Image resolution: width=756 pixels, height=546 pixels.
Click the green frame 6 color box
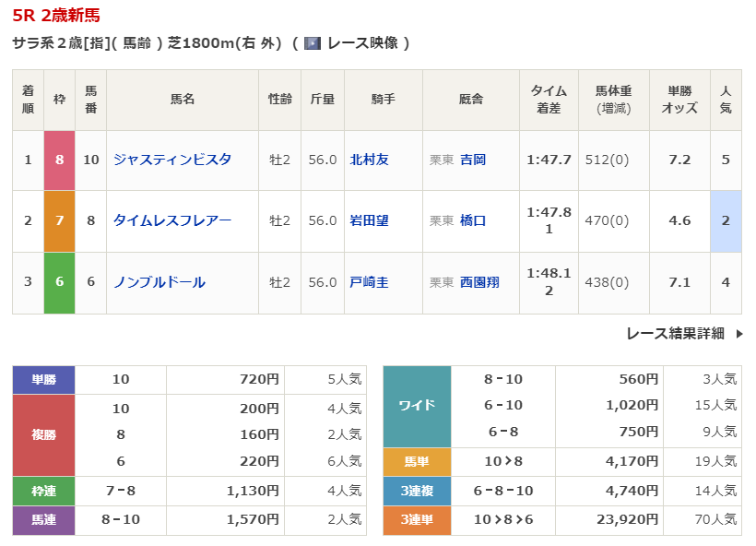click(59, 282)
